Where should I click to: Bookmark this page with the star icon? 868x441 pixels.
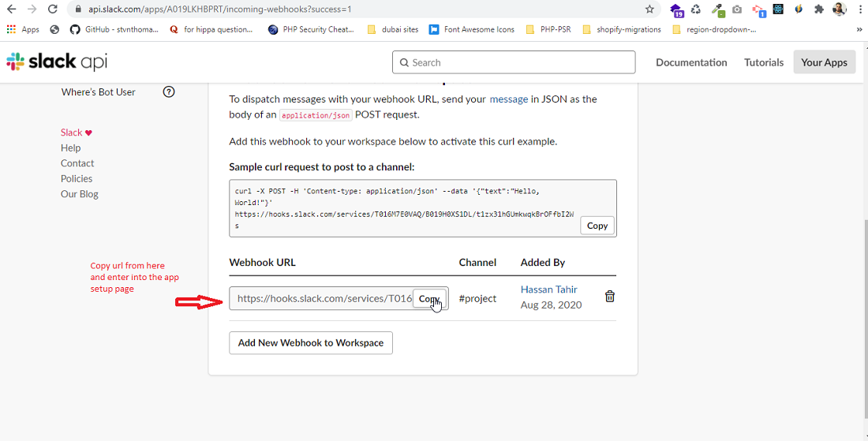click(x=650, y=9)
